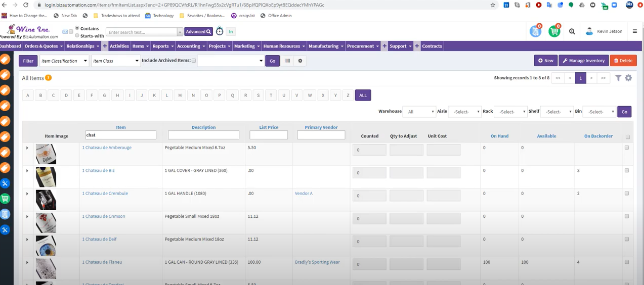Screen dimensions: 644x285
Task: Open the blue building icon with badge in header
Action: (x=536, y=31)
